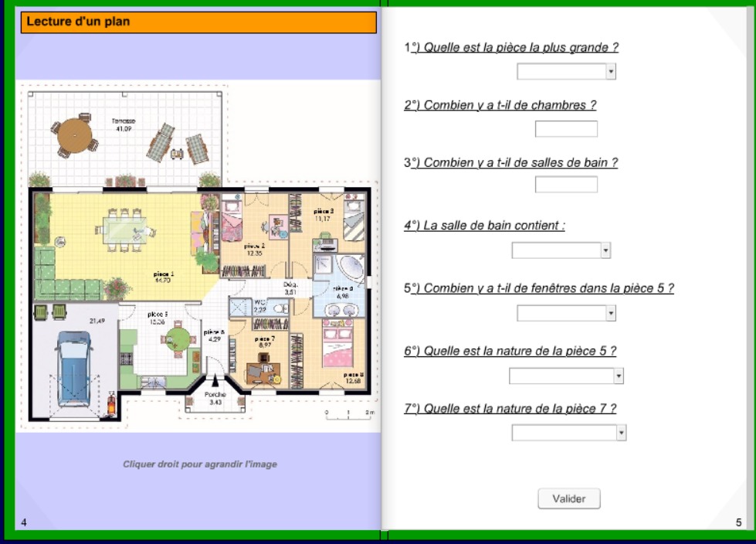756x544 pixels.
Task: Click the number of chambres input field
Action: [566, 129]
